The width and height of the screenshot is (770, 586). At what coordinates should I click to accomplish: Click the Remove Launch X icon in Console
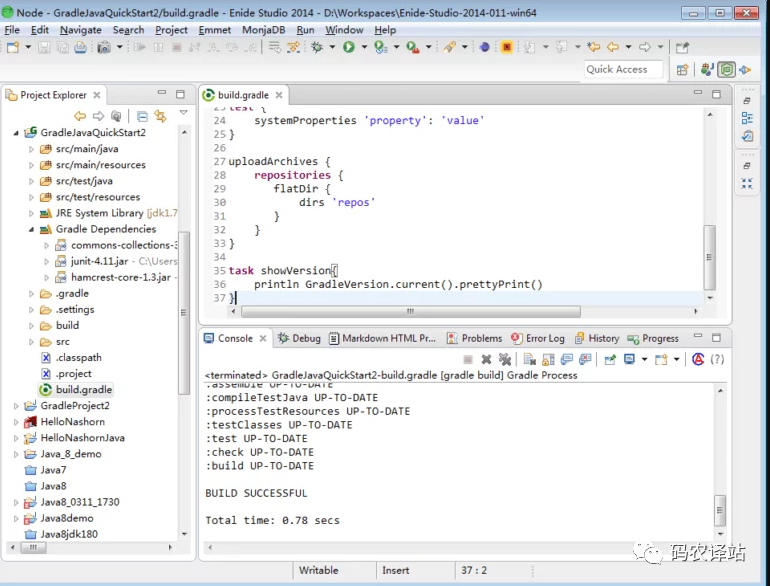click(x=486, y=359)
